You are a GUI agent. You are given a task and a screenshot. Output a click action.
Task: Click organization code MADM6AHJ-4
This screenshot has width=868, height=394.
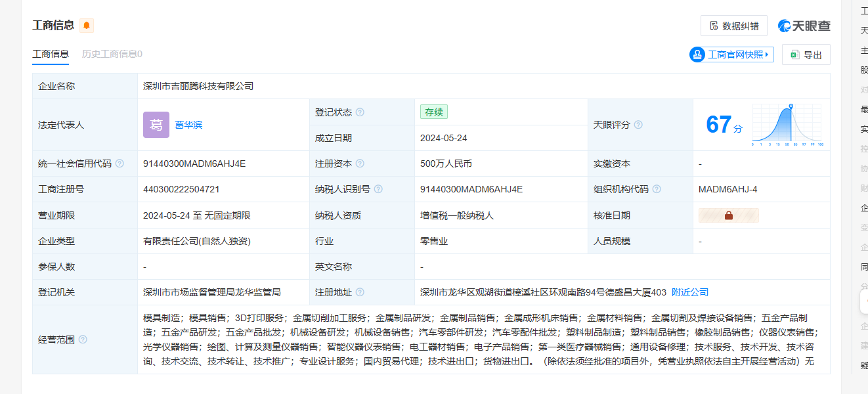tap(728, 189)
